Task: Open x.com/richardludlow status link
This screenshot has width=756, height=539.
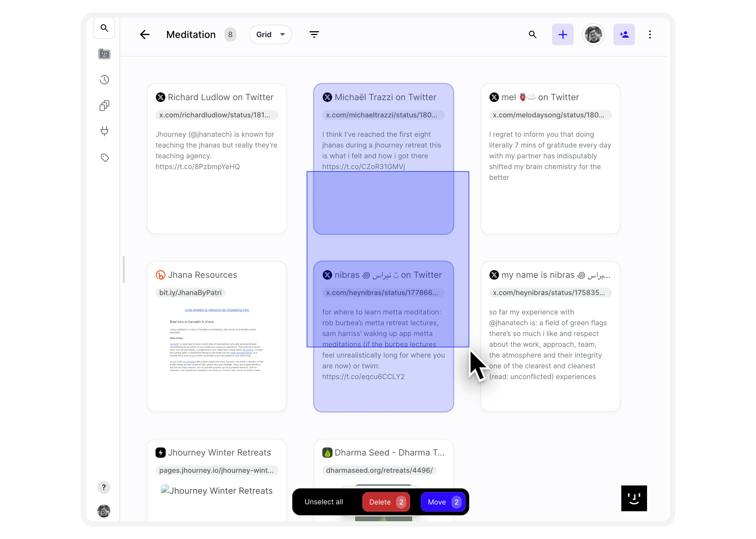Action: pos(217,115)
